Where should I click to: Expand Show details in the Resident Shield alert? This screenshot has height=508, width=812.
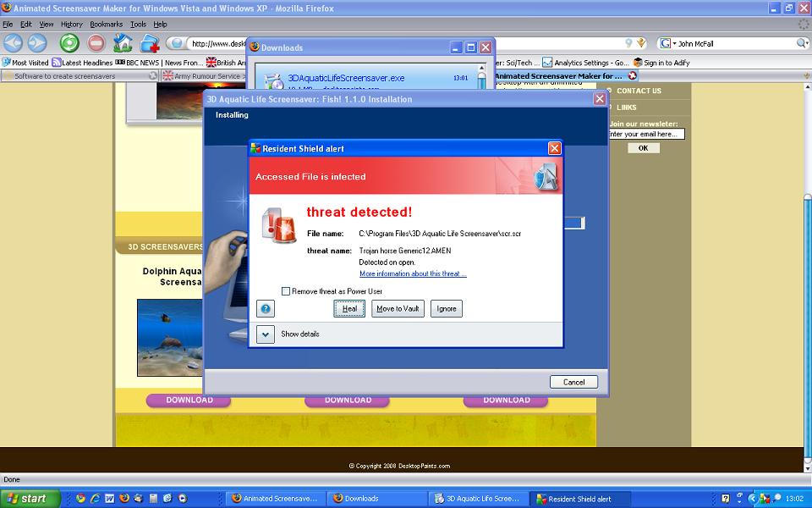pos(265,334)
